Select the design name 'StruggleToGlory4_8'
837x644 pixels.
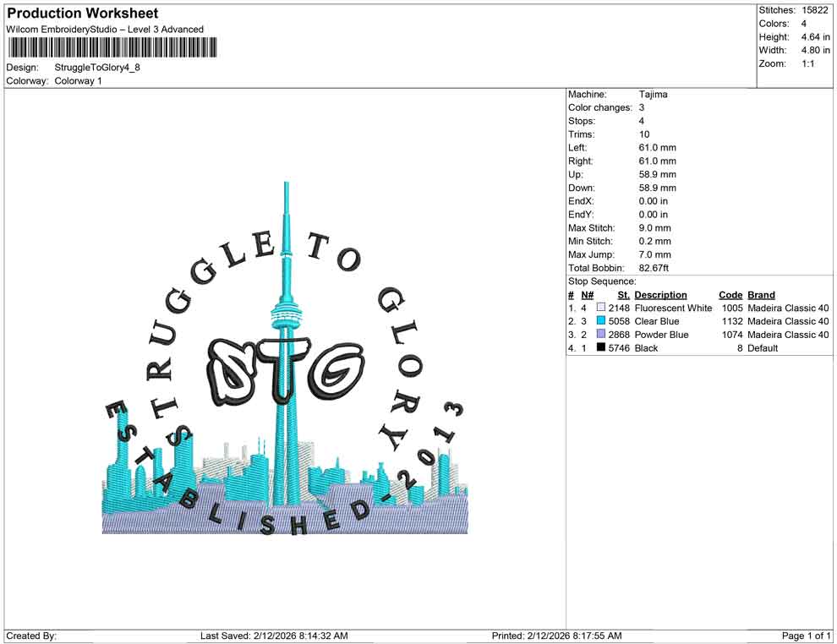point(97,68)
